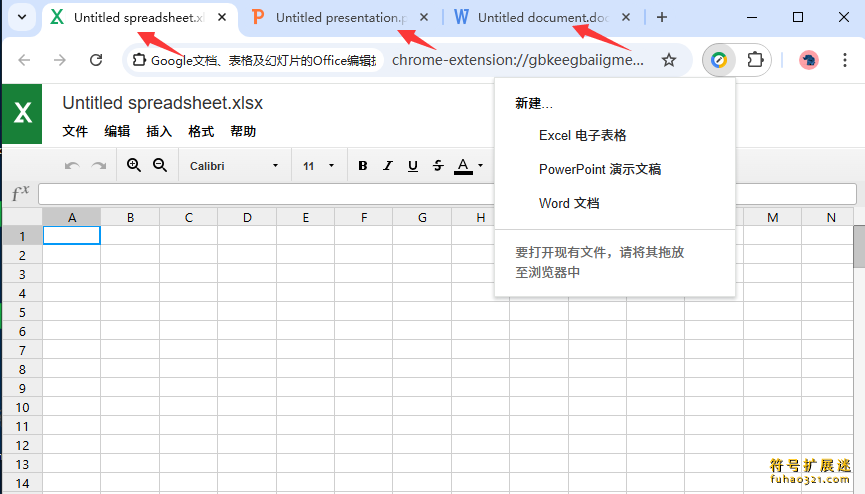Open a new browser tab
The width and height of the screenshot is (865, 494).
(x=662, y=18)
